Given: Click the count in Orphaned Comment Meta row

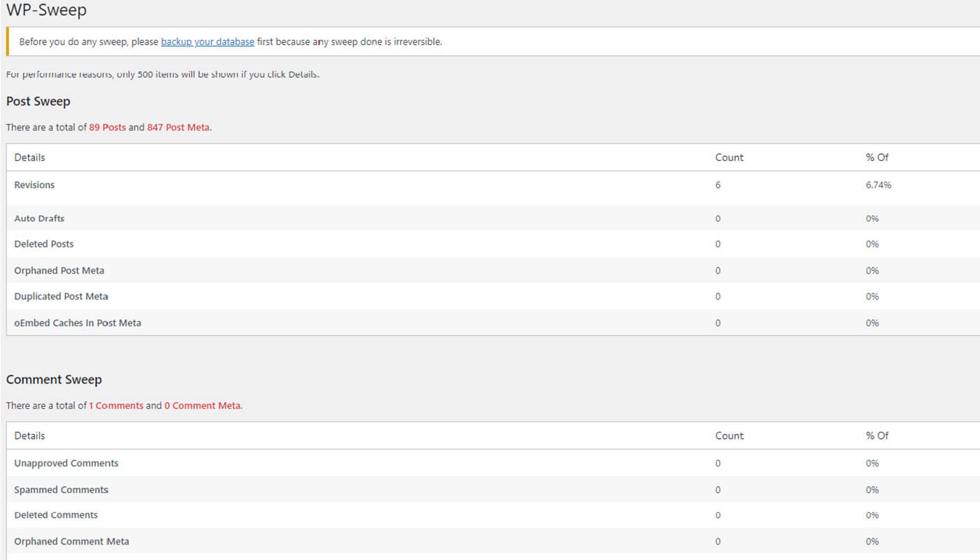Looking at the screenshot, I should [717, 541].
